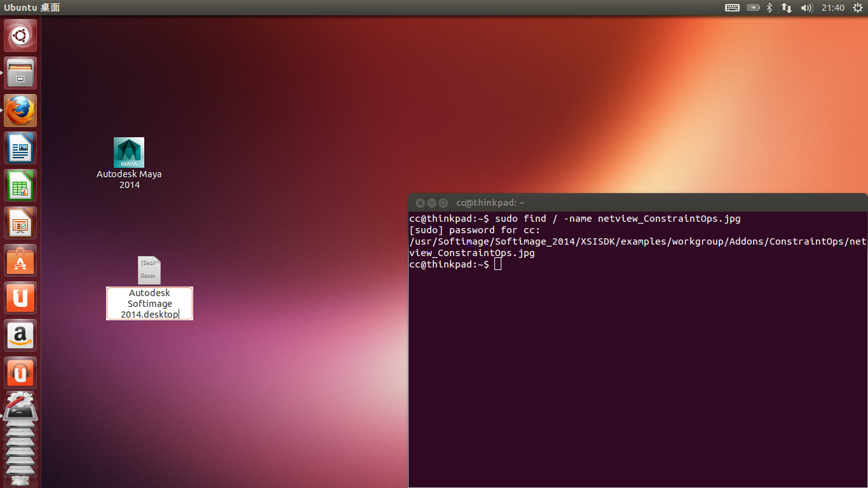Select Autodesk Maya 2014 desktop icon
Screen dimensions: 868x488
point(129,152)
